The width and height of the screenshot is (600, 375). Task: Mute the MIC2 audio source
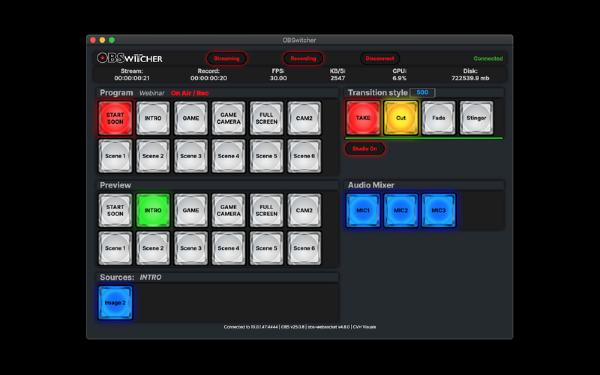coord(401,210)
